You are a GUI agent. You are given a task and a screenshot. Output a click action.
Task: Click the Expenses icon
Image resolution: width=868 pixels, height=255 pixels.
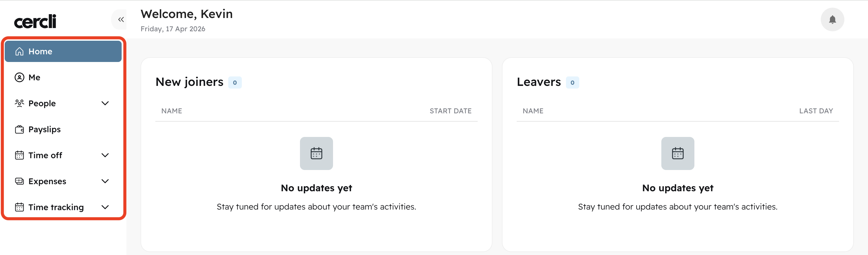19,181
